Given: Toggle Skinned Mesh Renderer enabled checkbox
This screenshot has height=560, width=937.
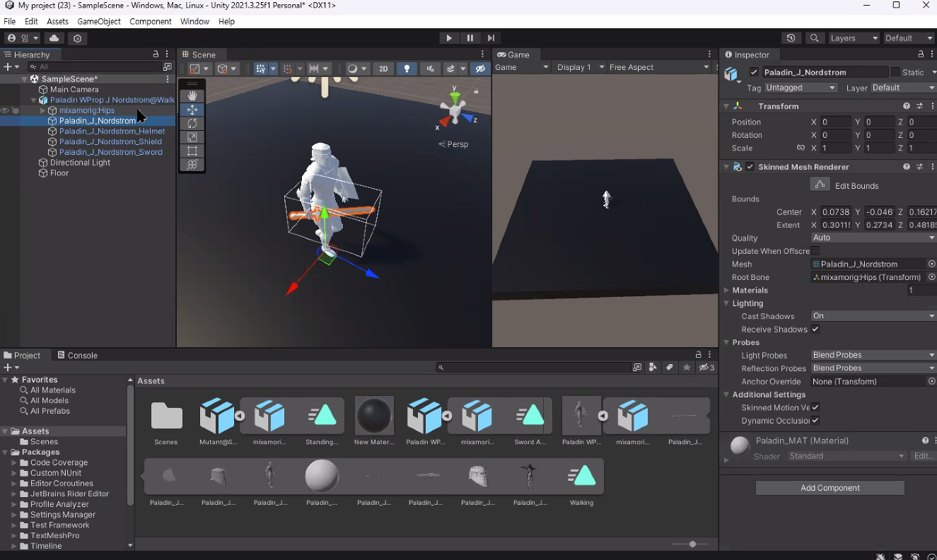Looking at the screenshot, I should pyautogui.click(x=750, y=167).
